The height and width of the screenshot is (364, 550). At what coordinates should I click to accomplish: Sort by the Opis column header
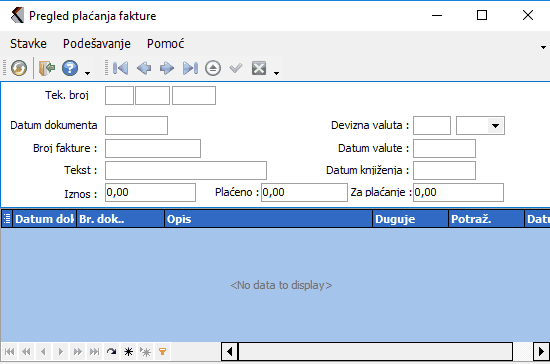click(269, 219)
